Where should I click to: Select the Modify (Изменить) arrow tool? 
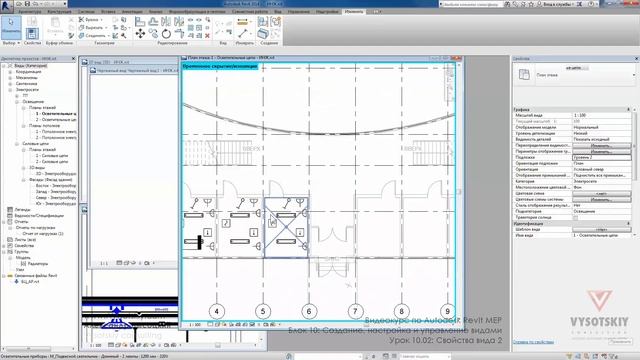click(11, 27)
